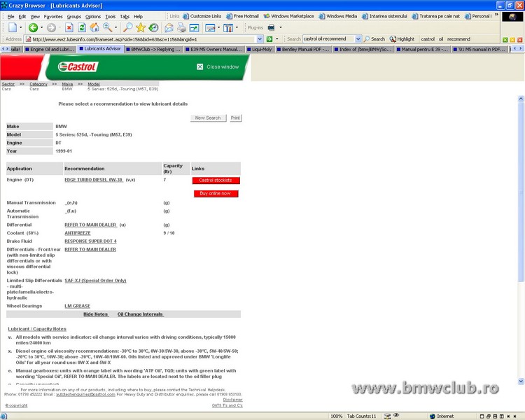This screenshot has width=525, height=420.
Task: Open the Favorites menu
Action: (53, 16)
